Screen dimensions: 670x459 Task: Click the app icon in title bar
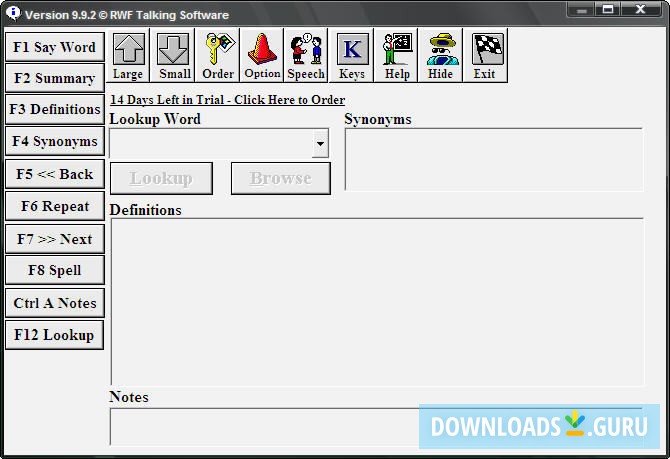pos(13,13)
